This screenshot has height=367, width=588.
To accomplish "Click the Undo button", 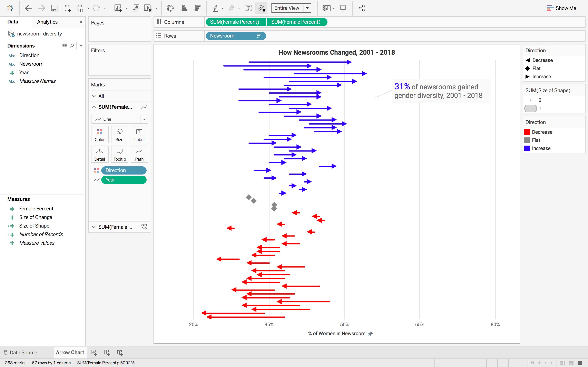I will (28, 8).
